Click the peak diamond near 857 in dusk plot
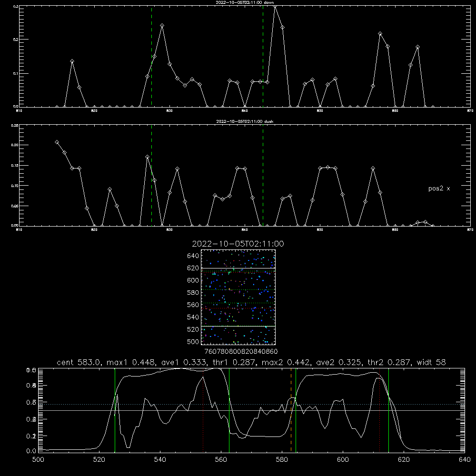476x476 pixels. coord(373,169)
